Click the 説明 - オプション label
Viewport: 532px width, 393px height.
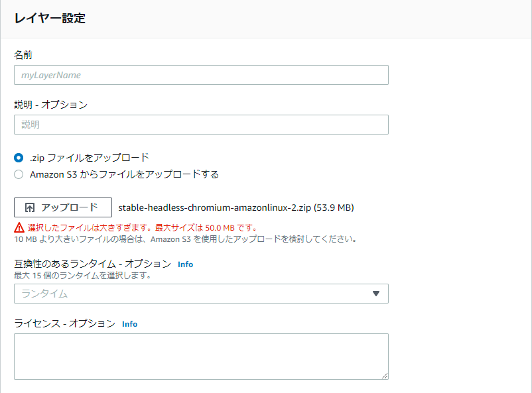coord(50,104)
